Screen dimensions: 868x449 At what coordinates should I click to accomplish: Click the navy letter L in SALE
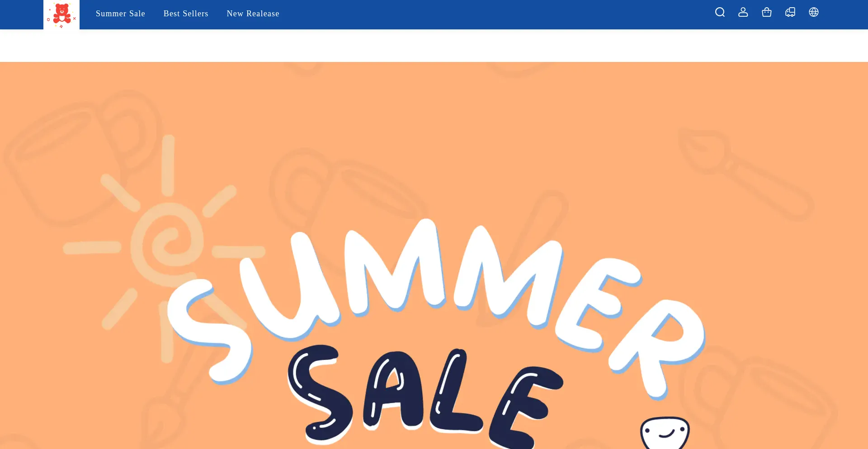454,391
